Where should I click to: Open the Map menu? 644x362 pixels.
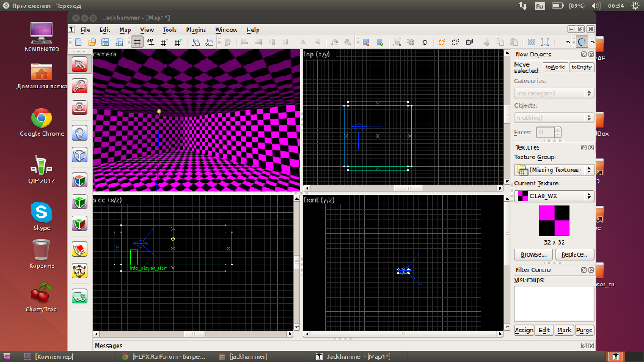126,30
